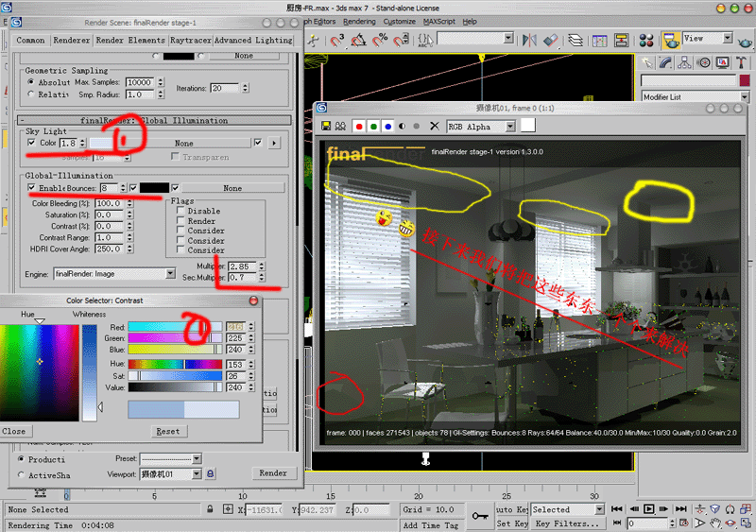Viewport: 756px width, 532px height.
Task: Check the Disable flag checkbox
Action: tap(180, 211)
